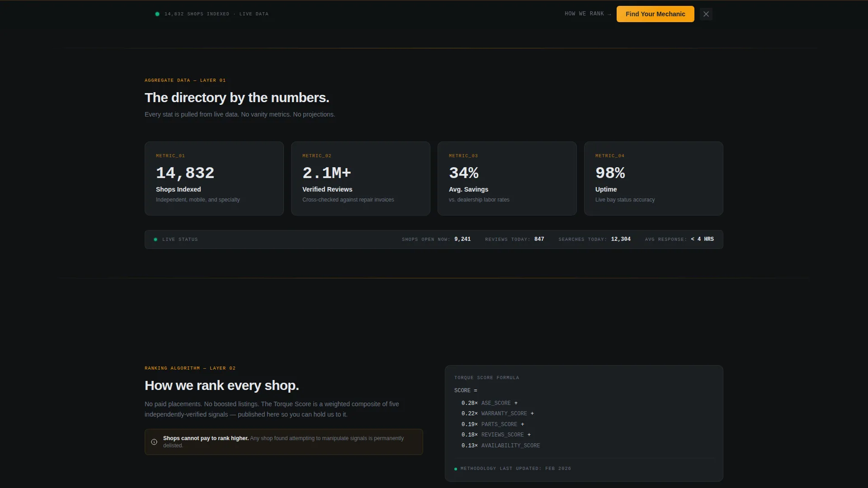This screenshot has height=488, width=868.
Task: Click the green dot beside Methodology Last Updated
Action: click(456, 469)
